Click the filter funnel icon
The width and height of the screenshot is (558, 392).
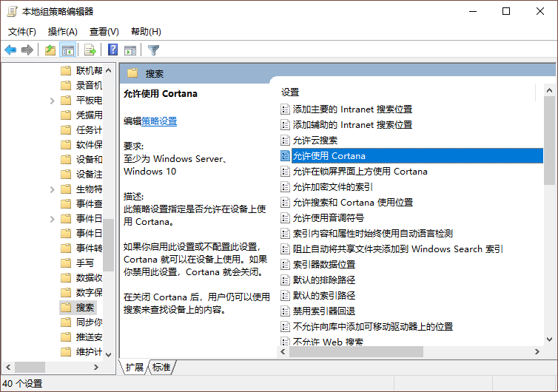pyautogui.click(x=153, y=50)
